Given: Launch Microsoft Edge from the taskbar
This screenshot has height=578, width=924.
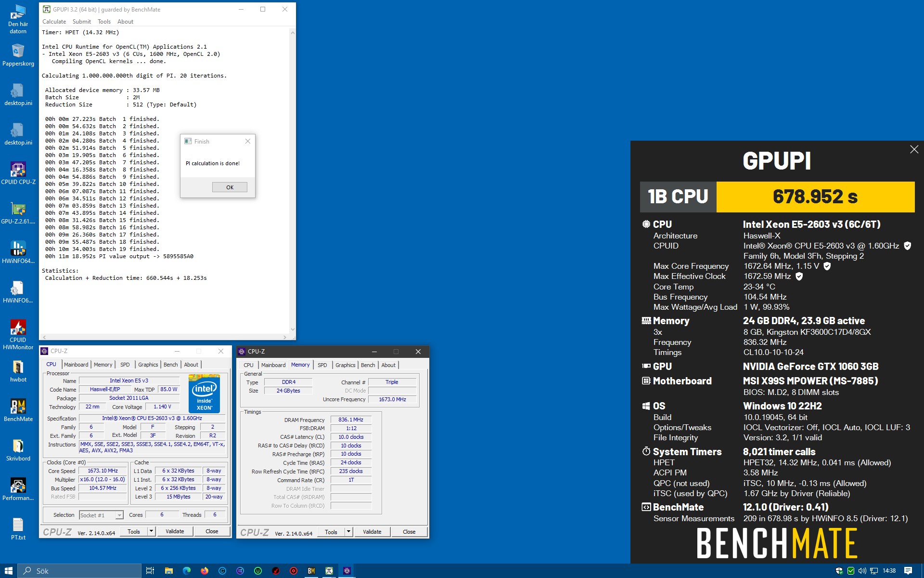Looking at the screenshot, I should tap(187, 571).
